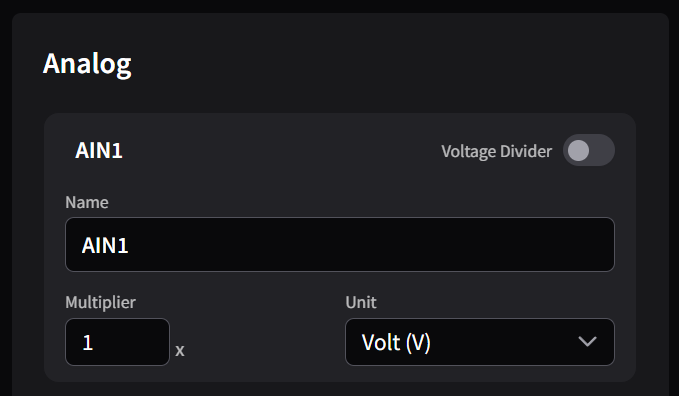Image resolution: width=679 pixels, height=396 pixels.
Task: Click the Unit field label
Action: pos(361,302)
